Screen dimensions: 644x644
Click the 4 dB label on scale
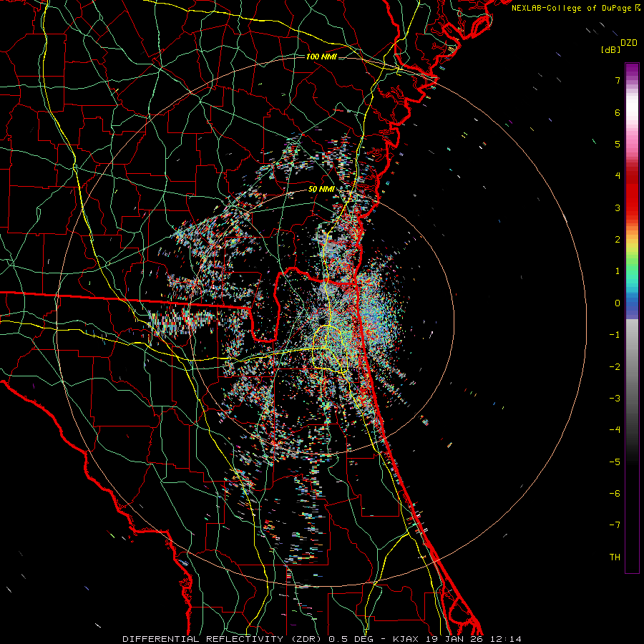618,176
